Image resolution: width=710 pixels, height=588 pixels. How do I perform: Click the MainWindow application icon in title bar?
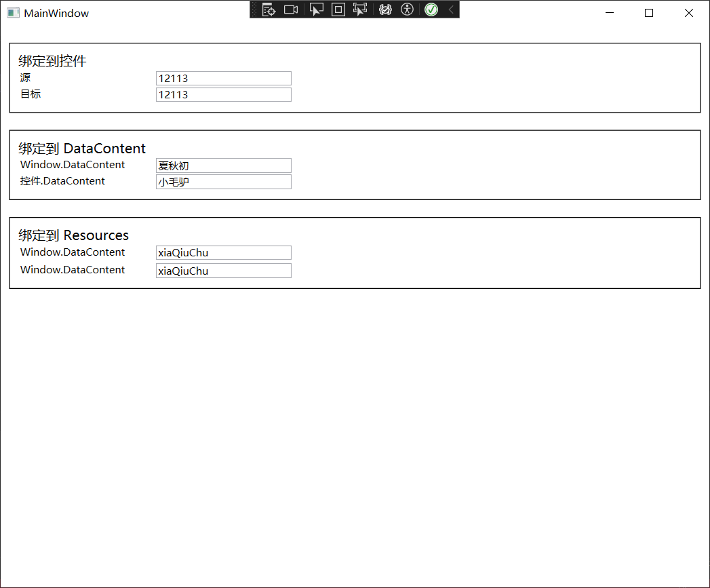tap(13, 13)
